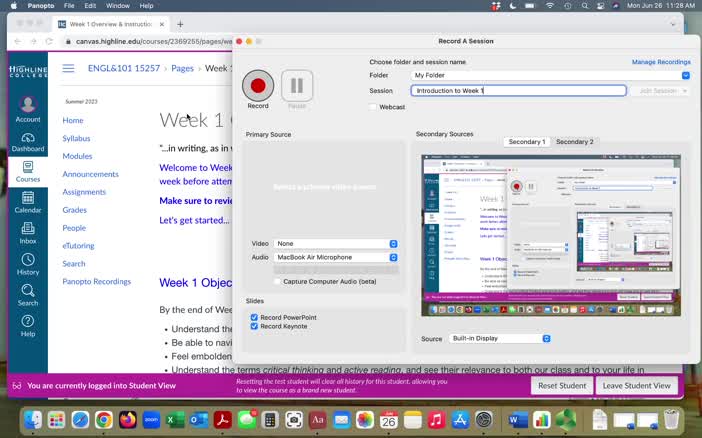The image size is (702, 438).
Task: Open Wi-Fi status in the menu bar
Action: point(550,6)
